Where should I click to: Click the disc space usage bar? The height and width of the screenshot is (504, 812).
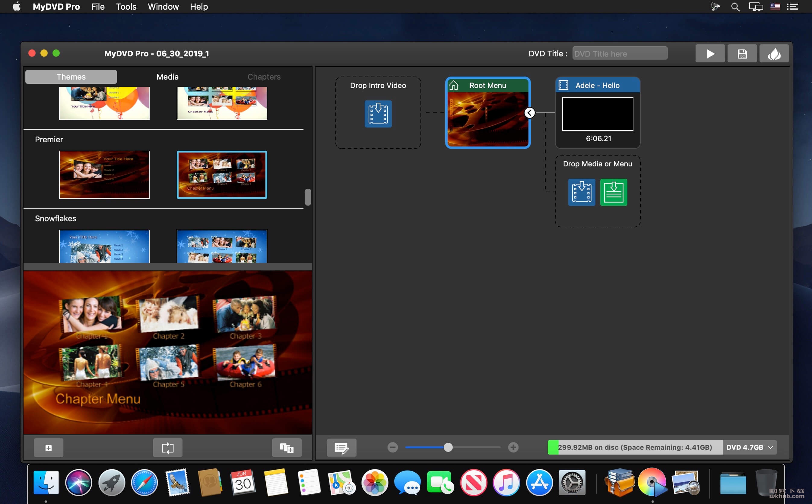click(x=635, y=447)
